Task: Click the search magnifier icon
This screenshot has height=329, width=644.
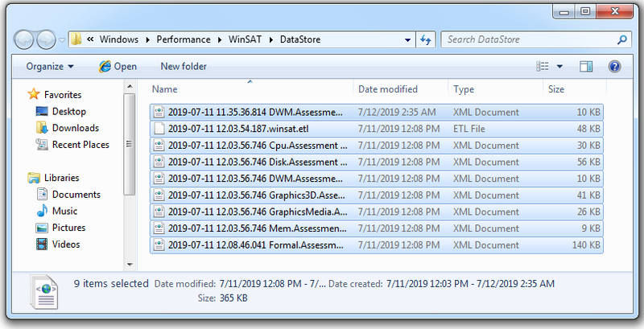Action: click(622, 39)
